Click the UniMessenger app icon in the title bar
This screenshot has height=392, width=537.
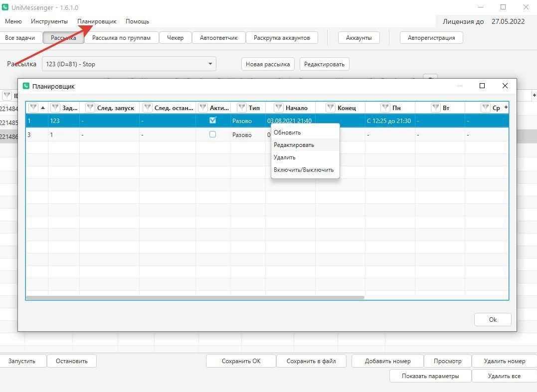[x=5, y=7]
